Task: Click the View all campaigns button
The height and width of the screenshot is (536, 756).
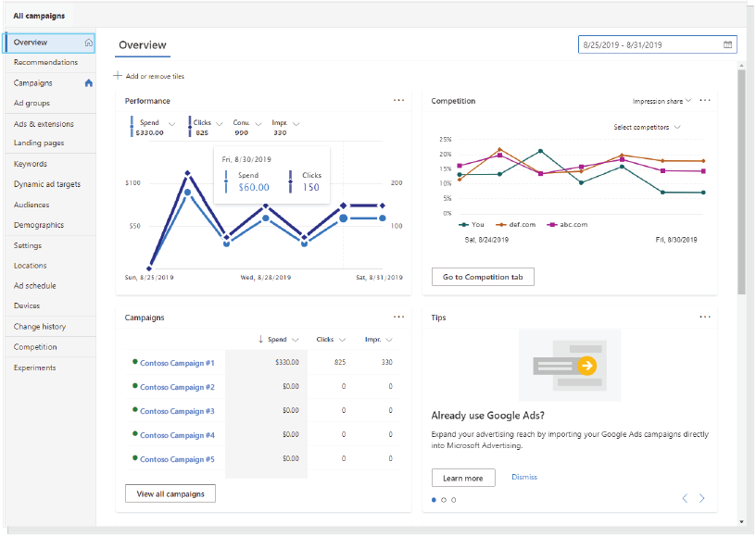Action: click(x=170, y=493)
